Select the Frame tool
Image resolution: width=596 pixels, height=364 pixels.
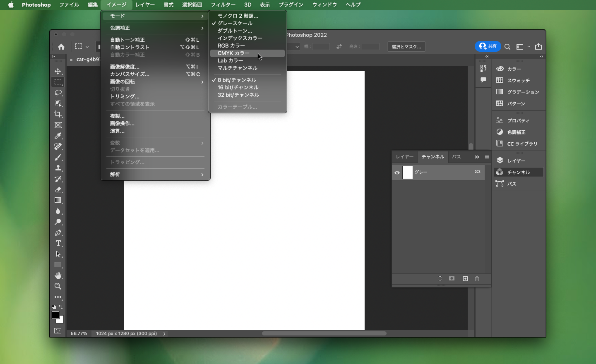58,125
